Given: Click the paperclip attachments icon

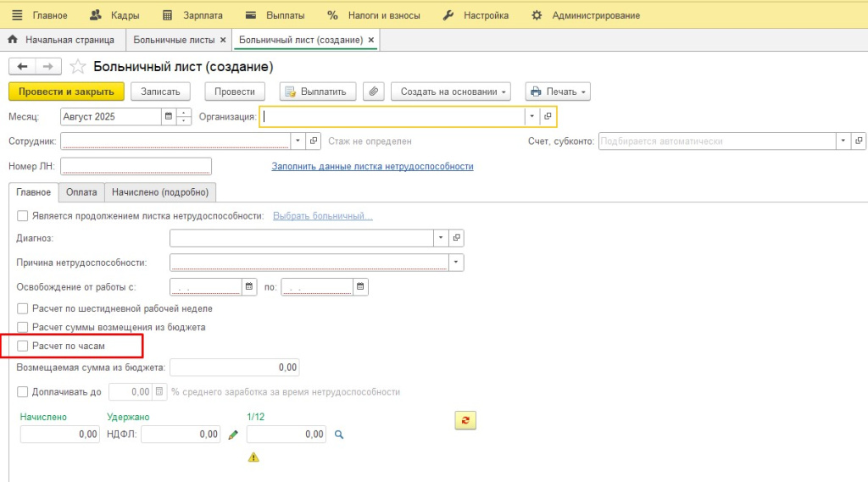Looking at the screenshot, I should tap(372, 91).
